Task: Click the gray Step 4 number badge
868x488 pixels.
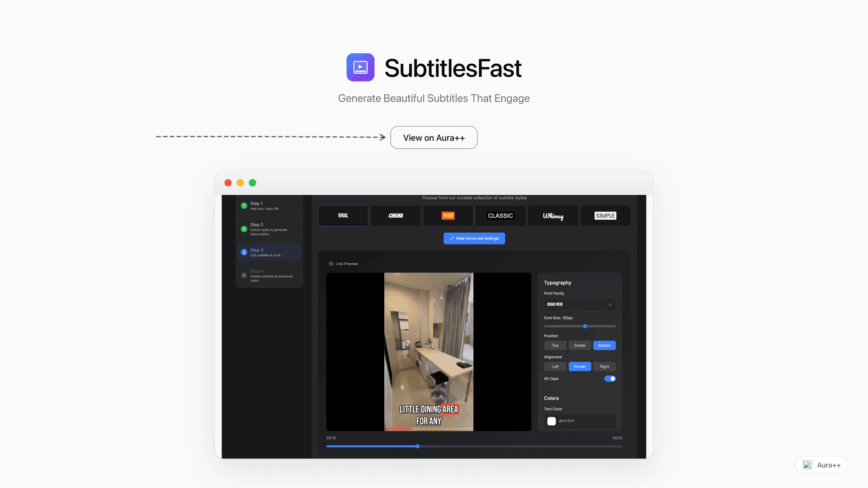Action: [x=244, y=275]
